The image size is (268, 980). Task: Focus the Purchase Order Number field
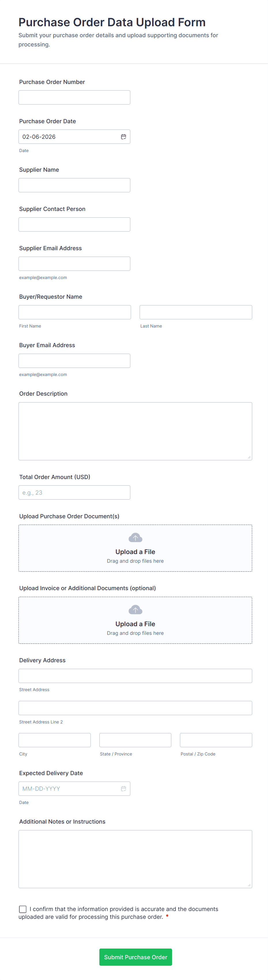pyautogui.click(x=74, y=97)
